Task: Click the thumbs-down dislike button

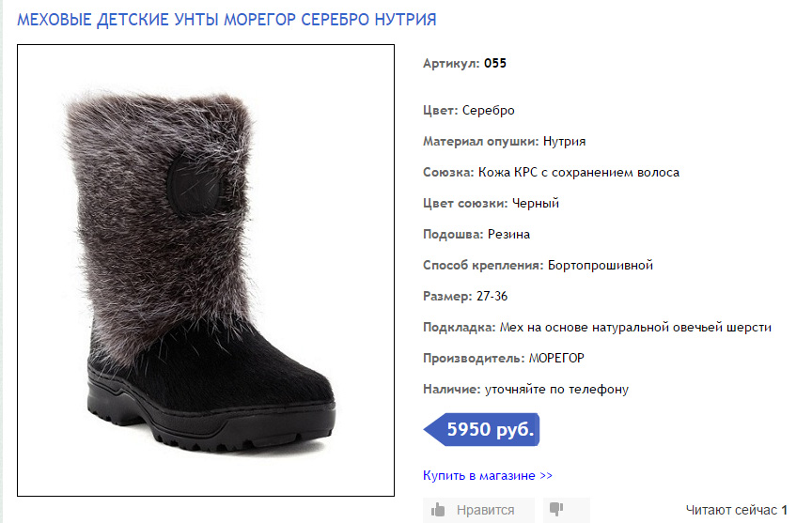Action: (x=565, y=510)
